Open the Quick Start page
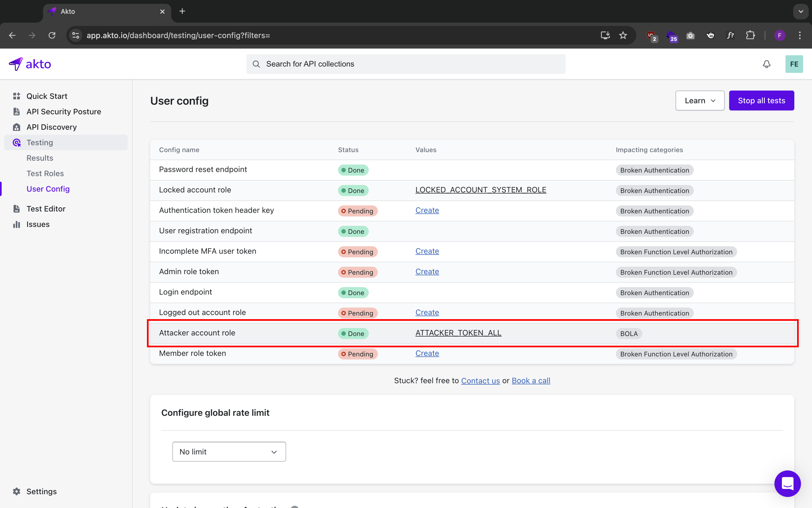This screenshot has width=812, height=508. [x=47, y=96]
